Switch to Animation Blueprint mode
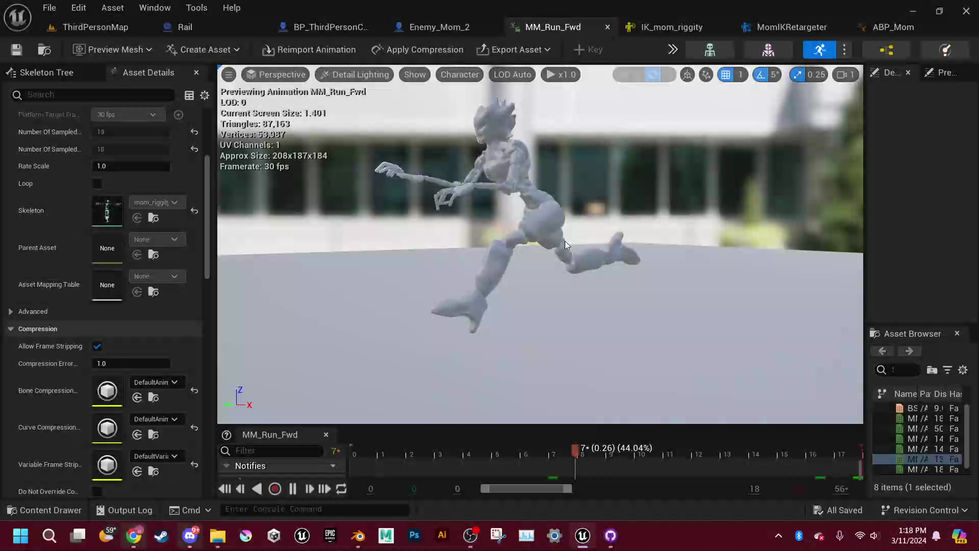979x551 pixels. point(887,50)
